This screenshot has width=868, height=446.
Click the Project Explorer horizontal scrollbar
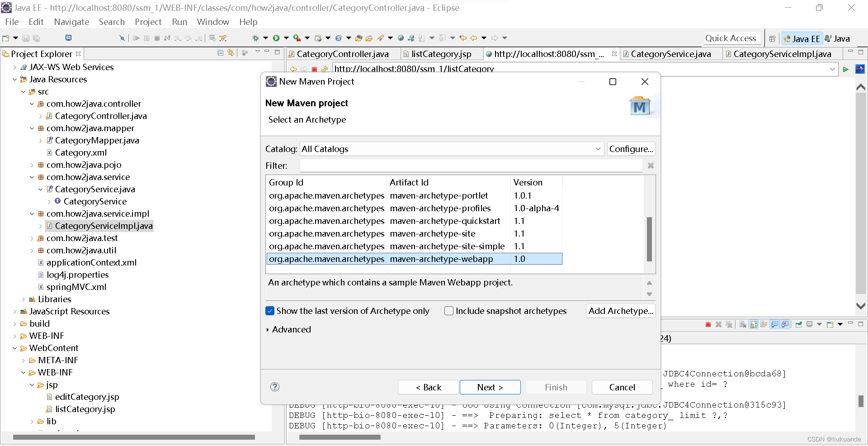tap(134, 437)
